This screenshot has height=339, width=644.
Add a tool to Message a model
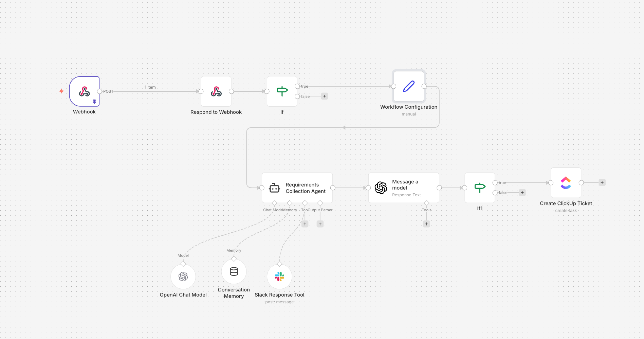point(427,224)
